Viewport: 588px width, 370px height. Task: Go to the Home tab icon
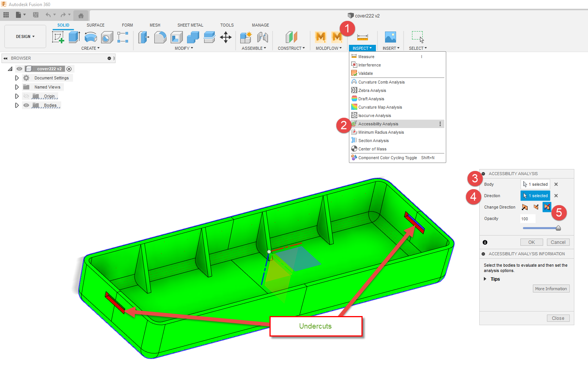tap(81, 16)
